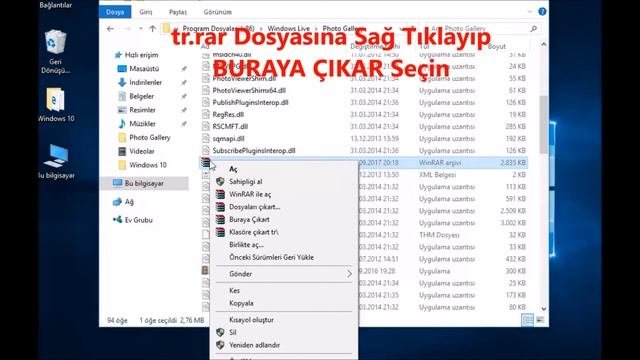Viewport: 640px width, 360px height.
Task: Choose Önceki Sürümleri Geri Yükle
Action: pos(271,258)
